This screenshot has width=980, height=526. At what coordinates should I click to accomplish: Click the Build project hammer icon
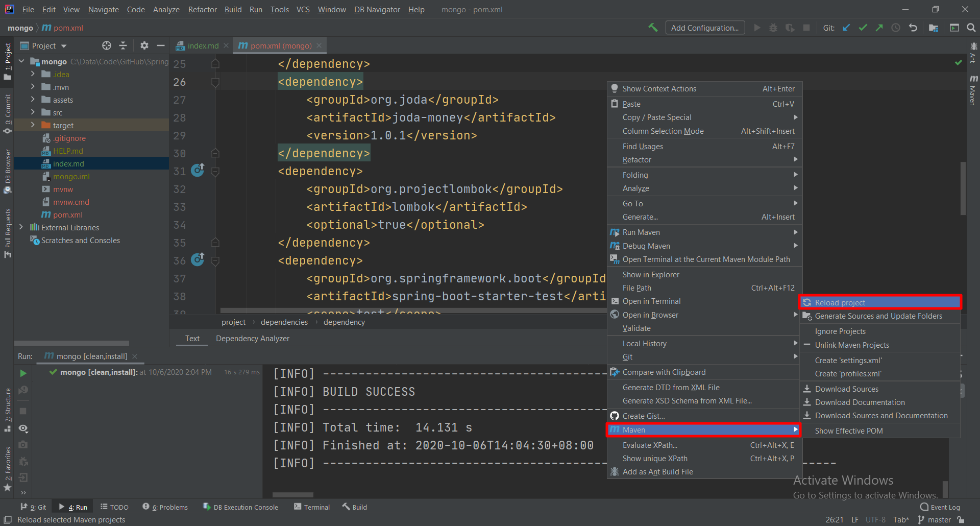653,28
